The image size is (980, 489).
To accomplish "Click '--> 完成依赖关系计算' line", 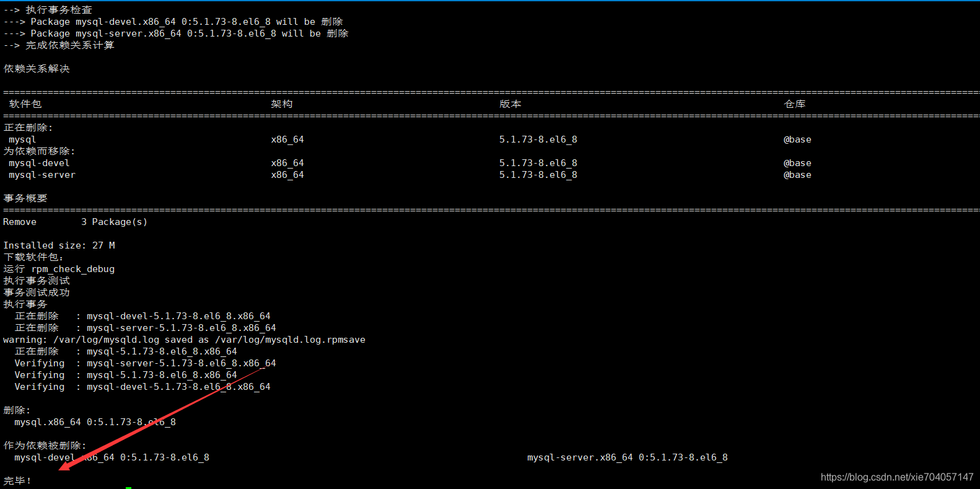I will (x=59, y=45).
